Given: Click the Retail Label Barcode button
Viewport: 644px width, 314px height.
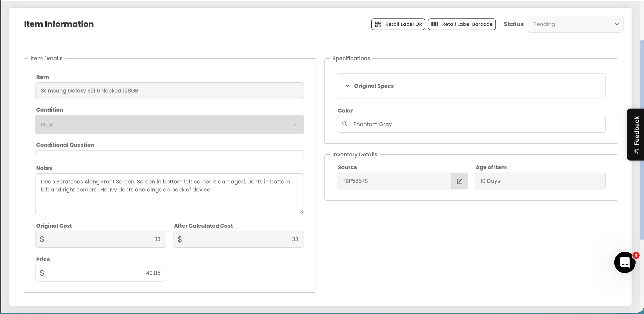Looking at the screenshot, I should coord(461,24).
